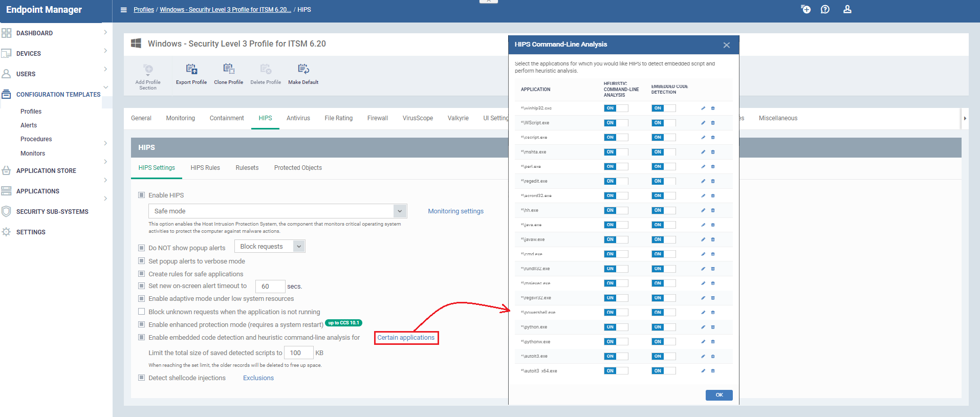Delete the python.exe entry with trash icon
The height and width of the screenshot is (417, 980).
tap(713, 327)
